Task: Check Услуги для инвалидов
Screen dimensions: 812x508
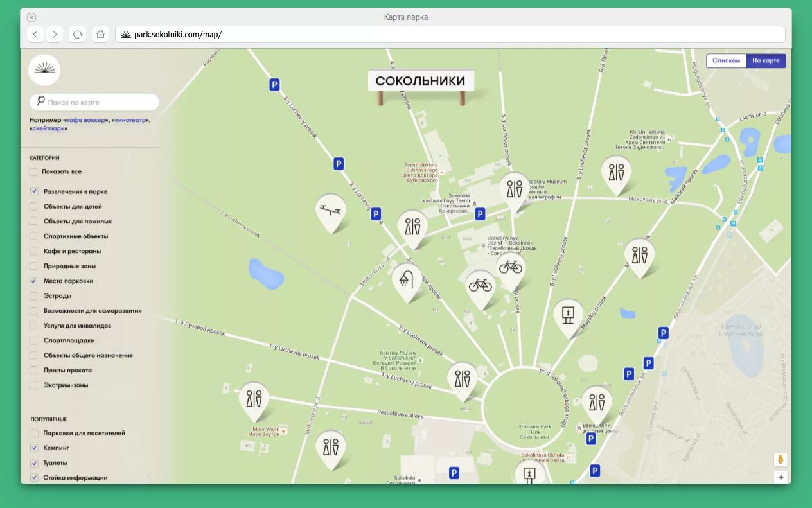Action: click(33, 326)
